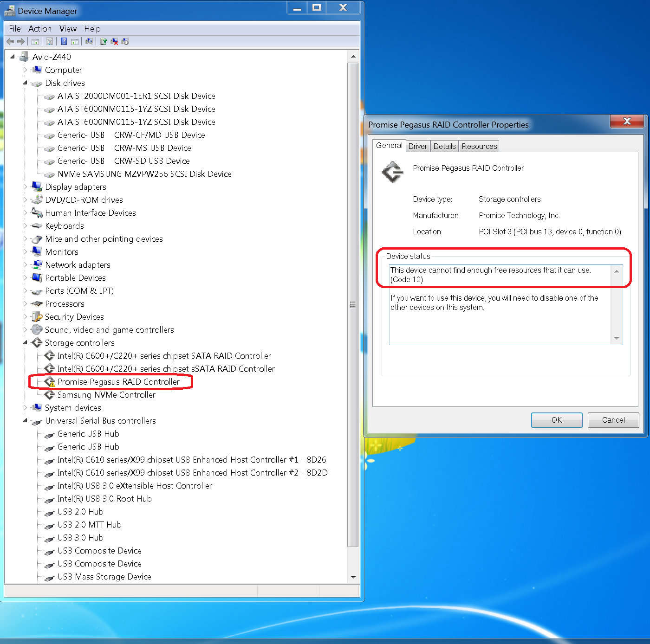Click the device tree scroll up arrow
Viewport: 650px width, 644px height.
click(353, 57)
